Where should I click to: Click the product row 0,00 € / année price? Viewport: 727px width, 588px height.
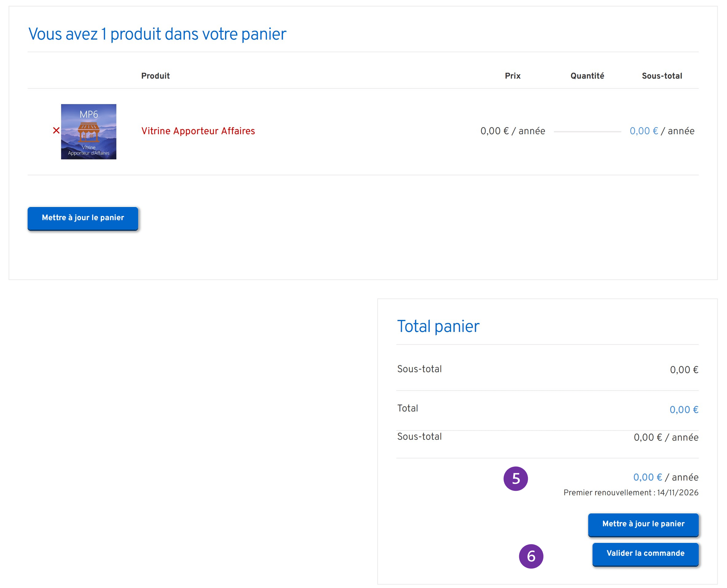(x=512, y=131)
